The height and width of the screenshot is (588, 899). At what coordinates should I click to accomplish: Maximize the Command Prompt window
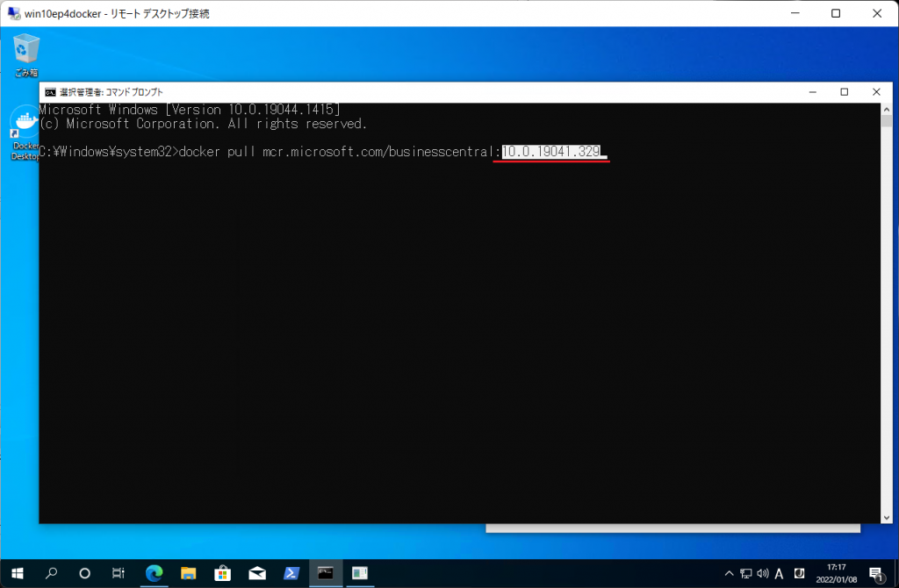844,92
